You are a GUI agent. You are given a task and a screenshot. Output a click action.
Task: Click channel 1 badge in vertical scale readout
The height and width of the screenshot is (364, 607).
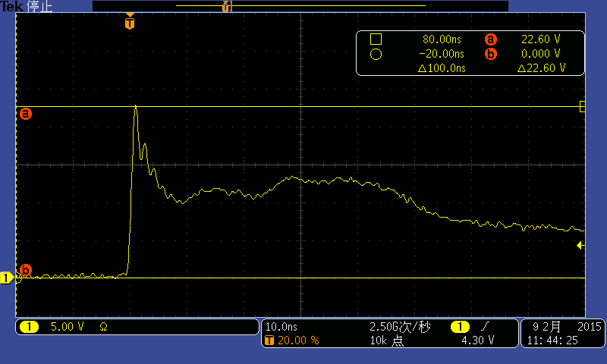[29, 327]
